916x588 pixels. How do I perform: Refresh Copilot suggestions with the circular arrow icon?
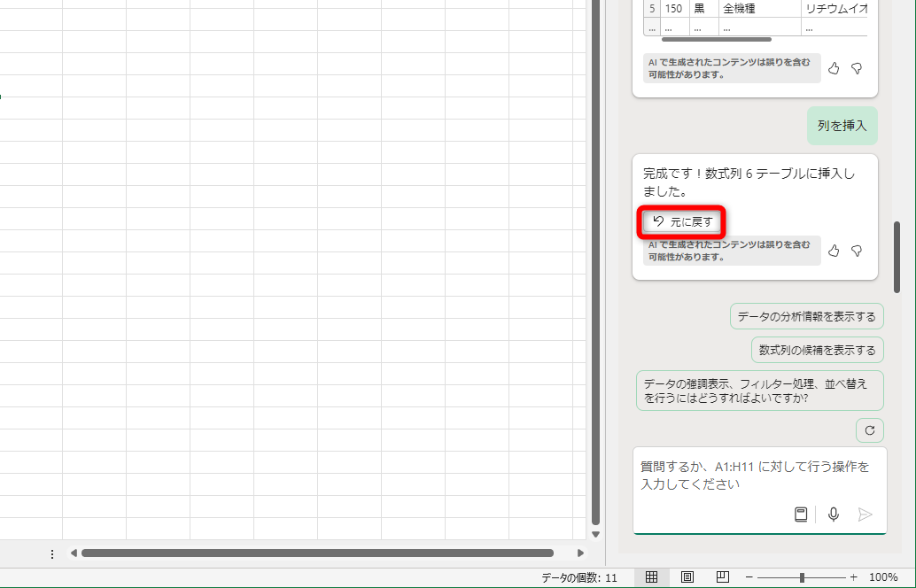click(869, 430)
